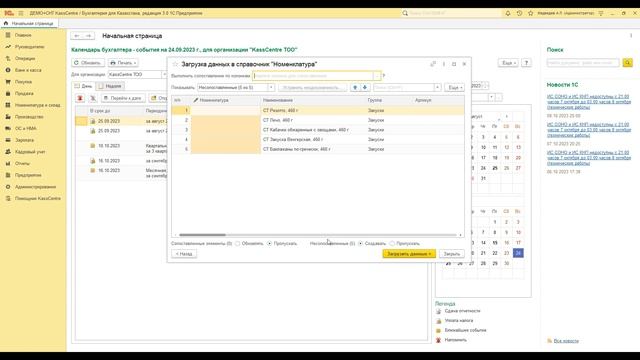Viewport: 640px width, 360px height.
Task: Click the global search field in title bar
Action: (454, 13)
